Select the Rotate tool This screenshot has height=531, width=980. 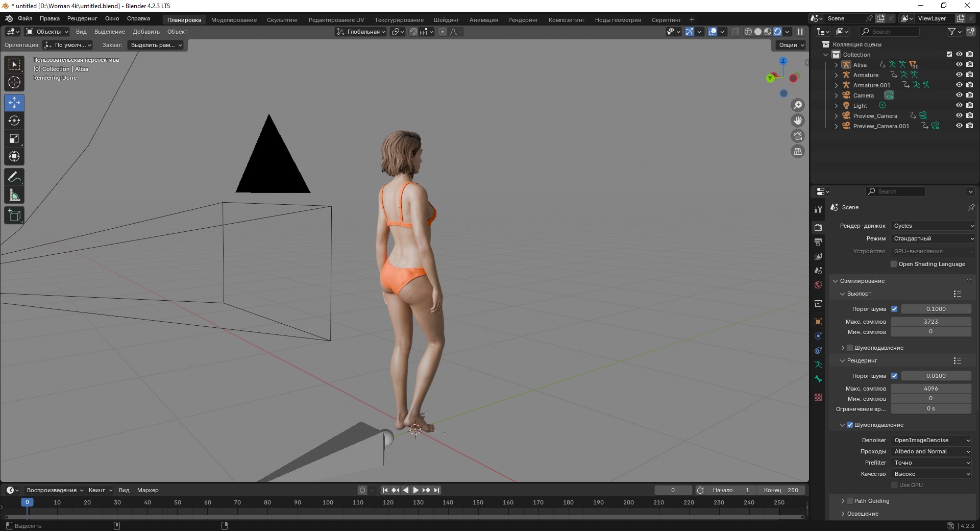pyautogui.click(x=14, y=120)
